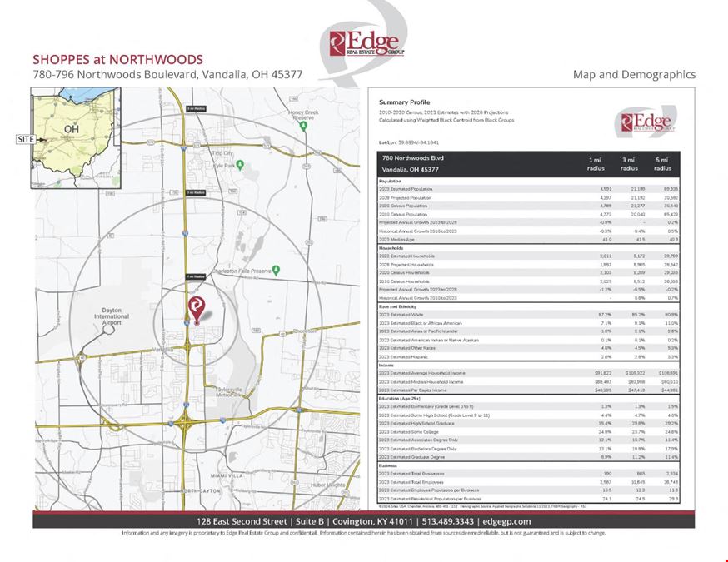
Task: Click the 2020 Census Population row label
Action: 403,206
